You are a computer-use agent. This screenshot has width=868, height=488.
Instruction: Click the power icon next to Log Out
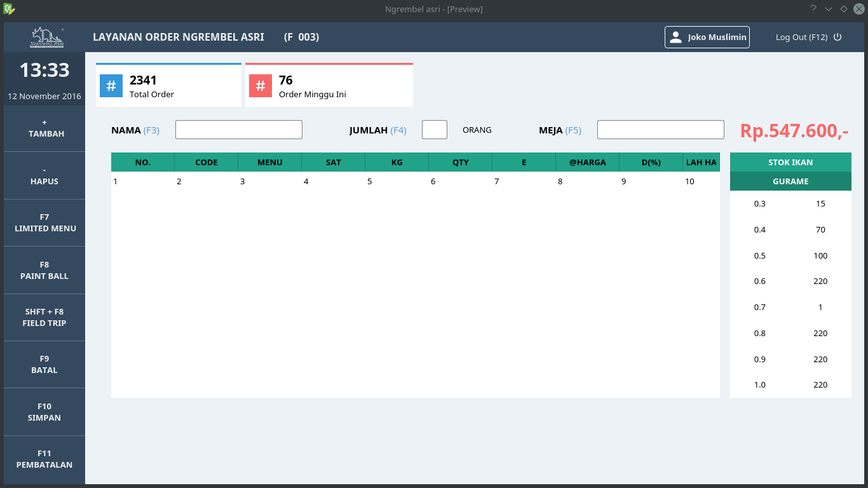(x=837, y=37)
